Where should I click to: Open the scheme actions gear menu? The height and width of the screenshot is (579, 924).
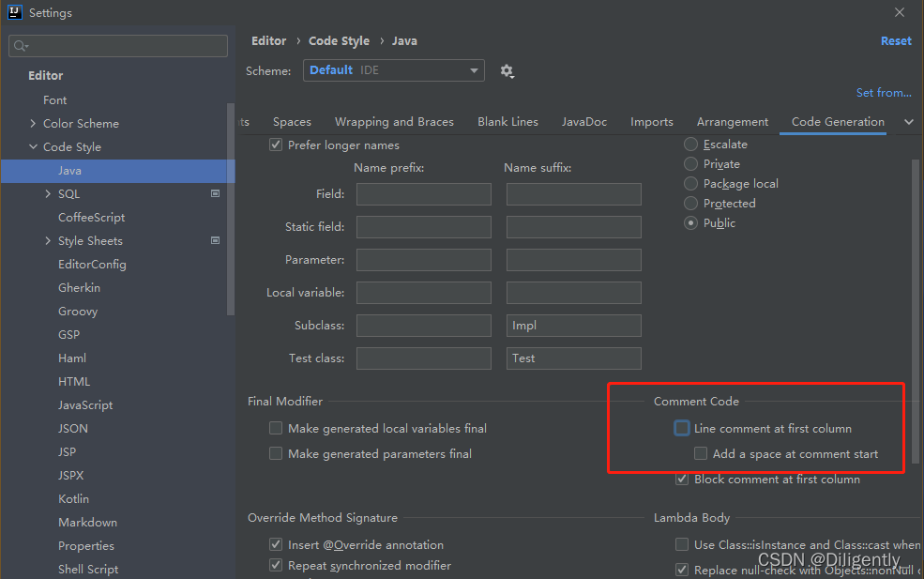click(x=507, y=71)
